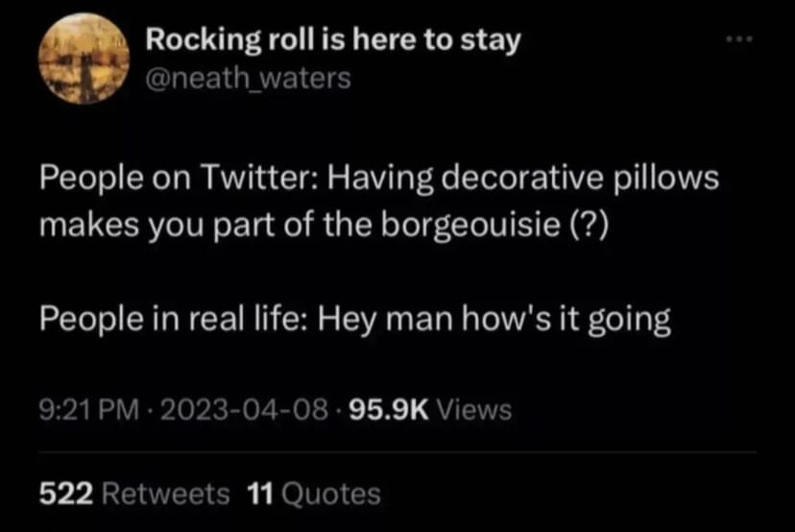
Task: Visit the @neath_waters handle
Action: (x=248, y=79)
